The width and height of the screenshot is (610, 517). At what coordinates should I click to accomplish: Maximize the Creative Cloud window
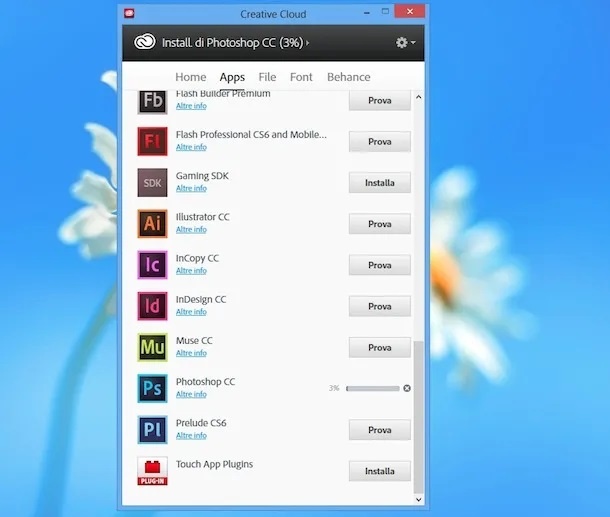385,12
